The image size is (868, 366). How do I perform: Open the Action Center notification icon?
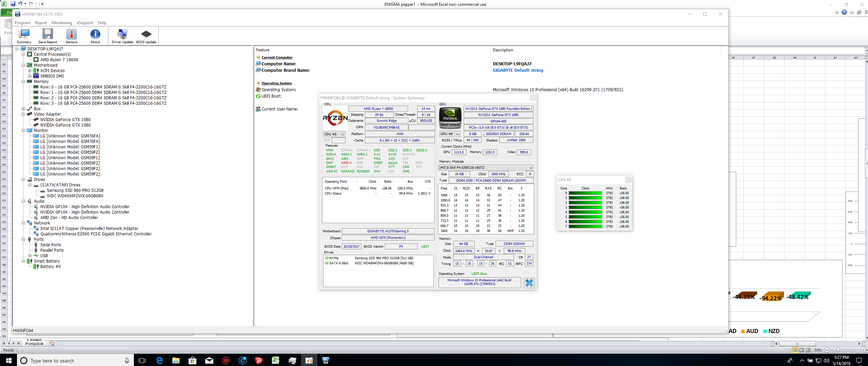click(859, 361)
